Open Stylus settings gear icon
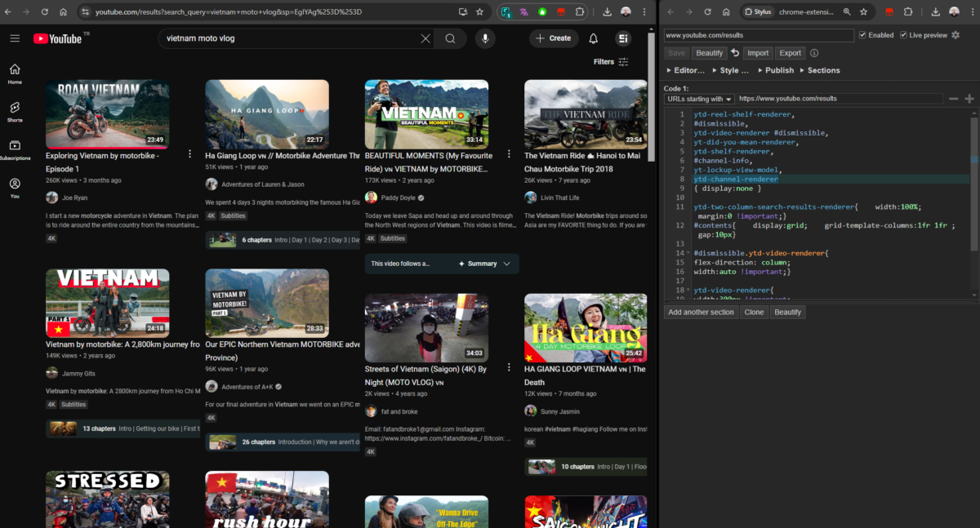 955,35
